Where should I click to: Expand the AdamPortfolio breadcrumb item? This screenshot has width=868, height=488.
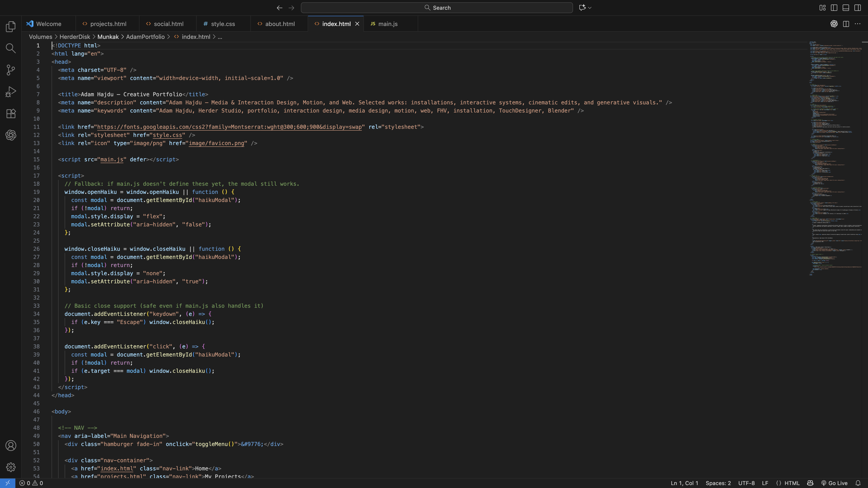pos(145,37)
